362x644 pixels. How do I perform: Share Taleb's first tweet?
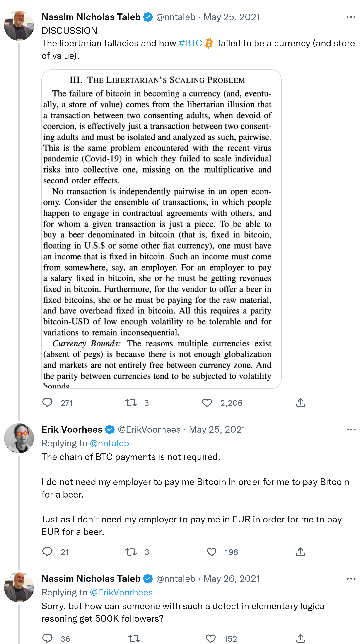(300, 402)
